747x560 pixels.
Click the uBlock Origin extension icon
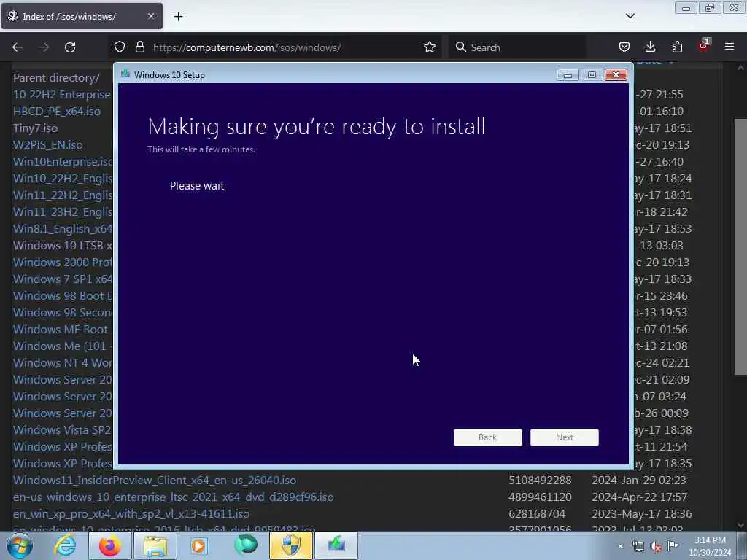coord(704,46)
